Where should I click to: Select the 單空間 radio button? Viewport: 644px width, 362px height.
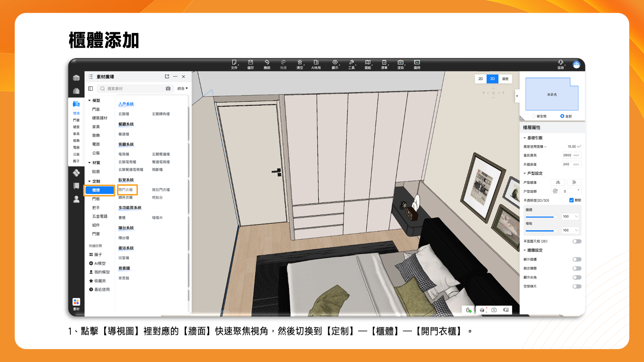click(534, 116)
